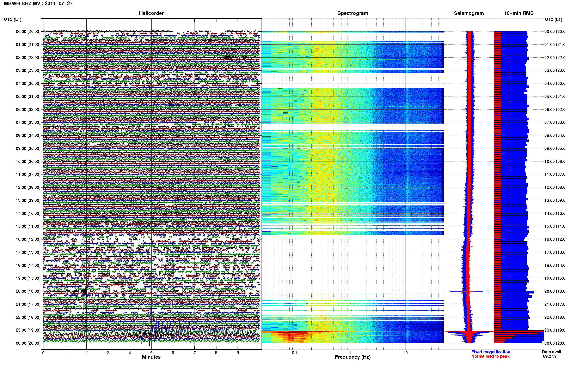Click the '20:00 (16:00)' left time label
The height and width of the screenshot is (368, 588).
click(28, 291)
